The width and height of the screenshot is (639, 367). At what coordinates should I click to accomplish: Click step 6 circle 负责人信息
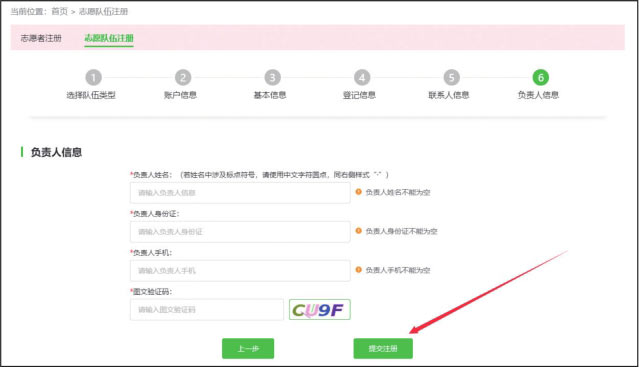pyautogui.click(x=541, y=77)
